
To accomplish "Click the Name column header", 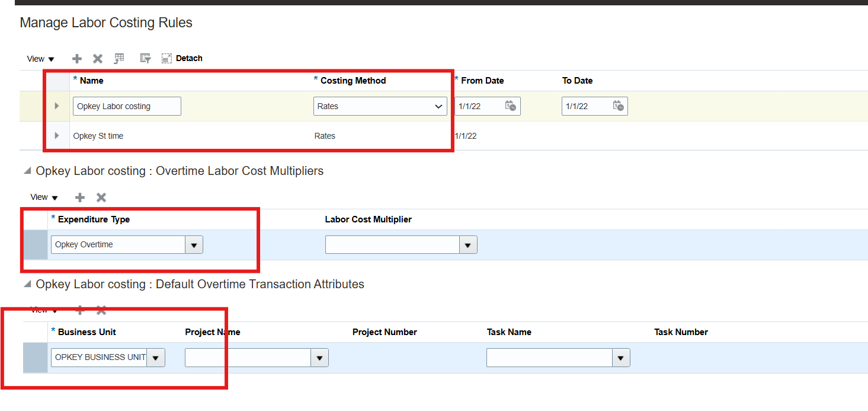I will (91, 81).
